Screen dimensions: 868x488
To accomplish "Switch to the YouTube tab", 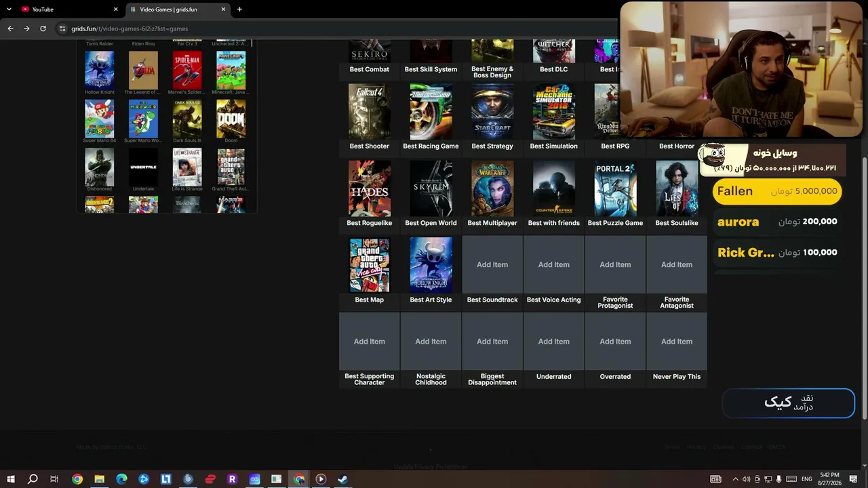I will [68, 9].
